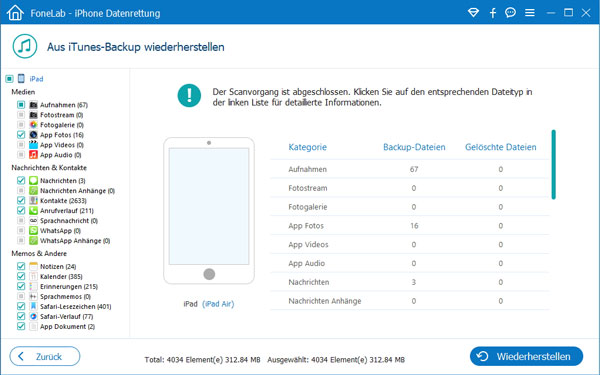The width and height of the screenshot is (600, 375).
Task: Click the Nachrichten Anhänge table row
Action: coord(410,301)
